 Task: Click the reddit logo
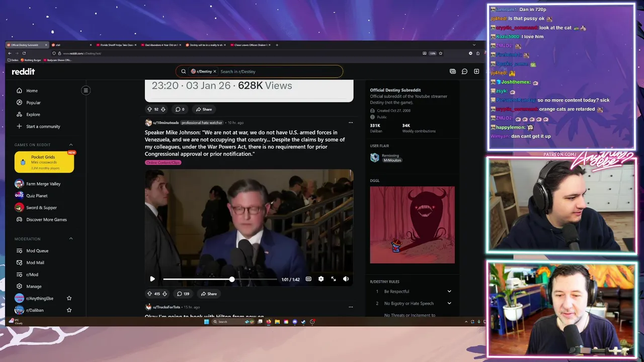(x=24, y=71)
